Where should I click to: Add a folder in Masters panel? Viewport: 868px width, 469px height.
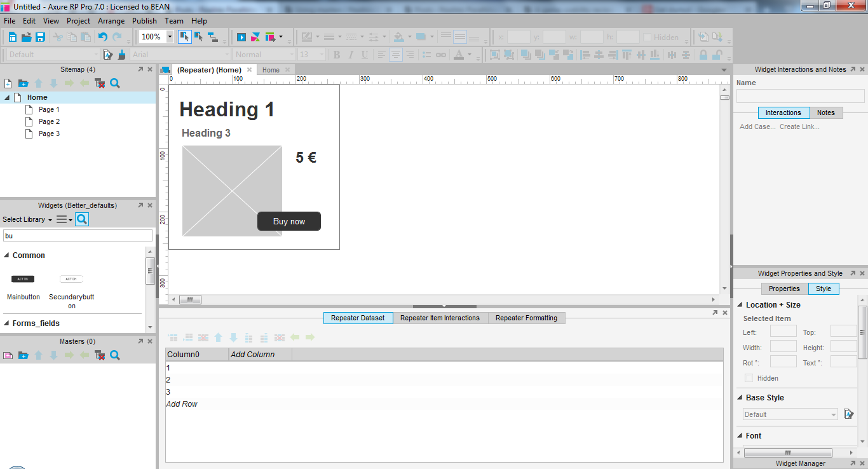pyautogui.click(x=23, y=355)
